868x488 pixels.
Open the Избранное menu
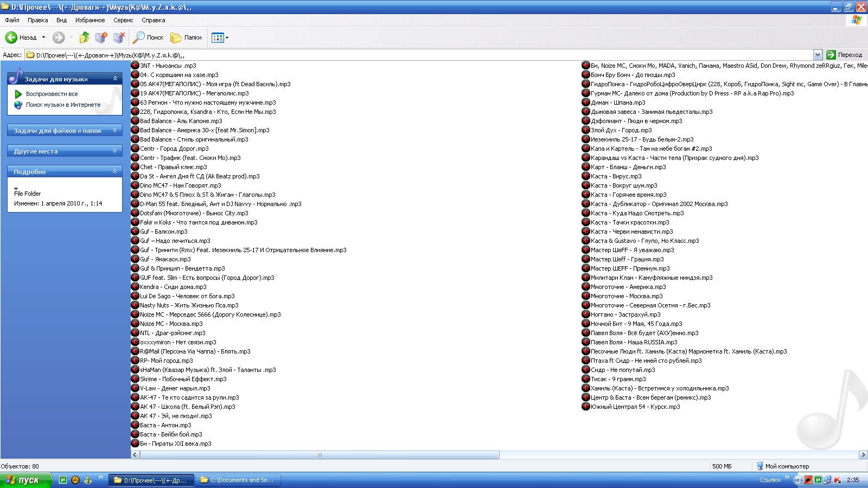pyautogui.click(x=90, y=20)
